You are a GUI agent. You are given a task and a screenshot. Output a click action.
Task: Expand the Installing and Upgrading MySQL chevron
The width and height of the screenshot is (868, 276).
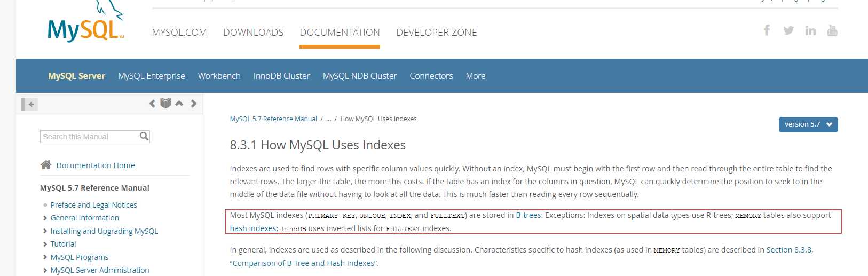coord(45,231)
